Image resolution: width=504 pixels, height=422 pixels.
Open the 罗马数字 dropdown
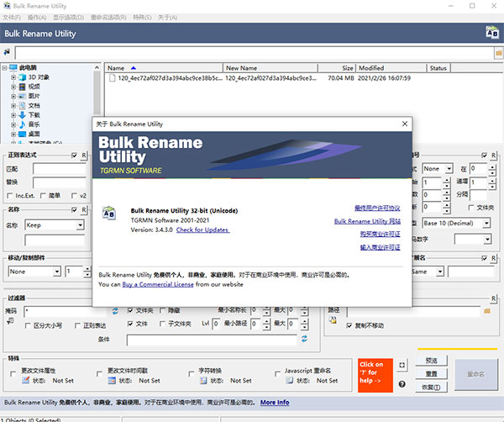coord(487,239)
